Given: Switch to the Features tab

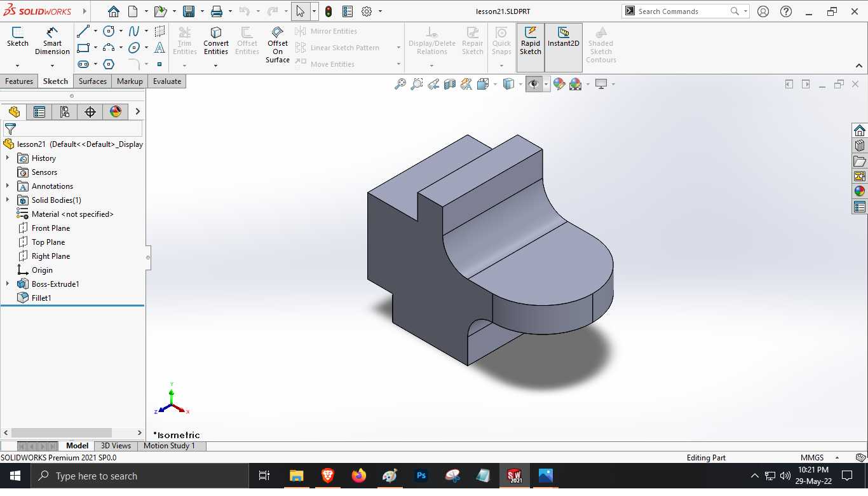Looking at the screenshot, I should [19, 81].
